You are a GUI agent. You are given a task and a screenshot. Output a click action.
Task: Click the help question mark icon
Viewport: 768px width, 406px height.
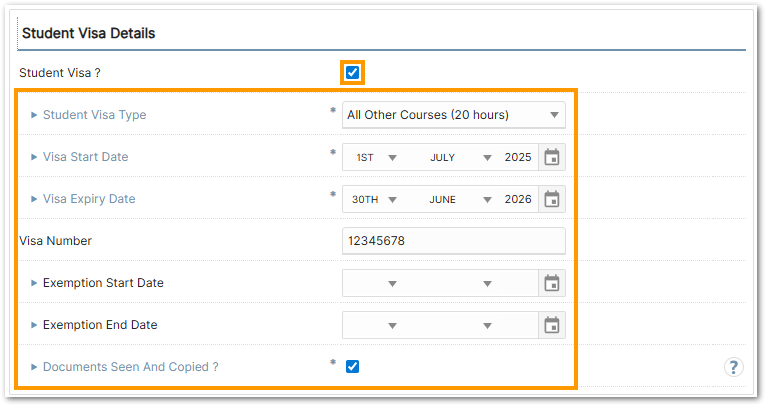pyautogui.click(x=733, y=367)
